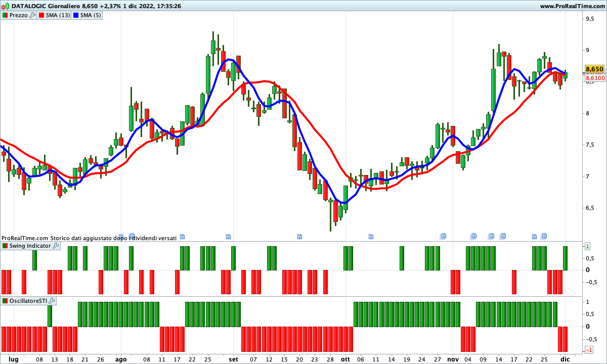Open the news document icon near 20 September
Screen dimensions: 607x364
point(299,236)
